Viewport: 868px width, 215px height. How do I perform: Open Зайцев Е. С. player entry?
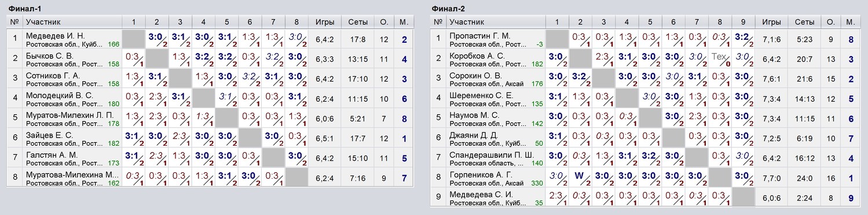pyautogui.click(x=49, y=135)
